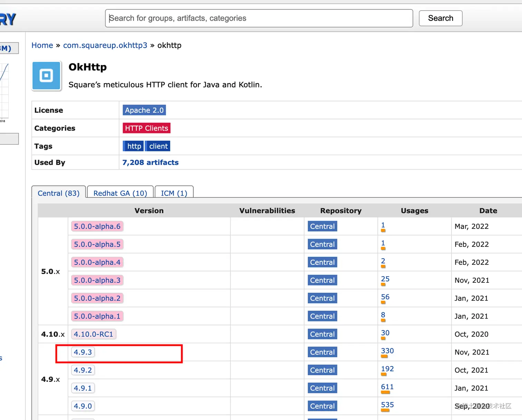The image size is (522, 420).
Task: Click the Nov, 2021 date for 4.9.3
Action: [472, 352]
